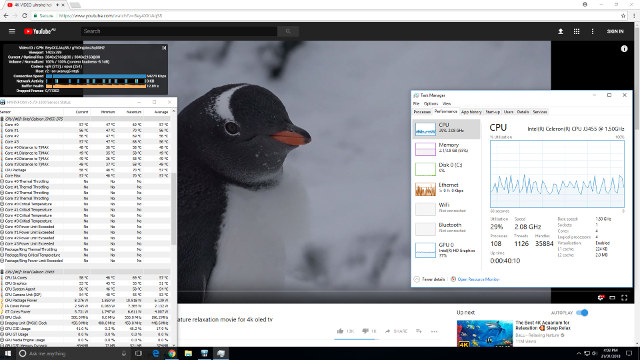Screen dimensions: 640x360
Task: Open Task Manager Options menu
Action: (431, 104)
